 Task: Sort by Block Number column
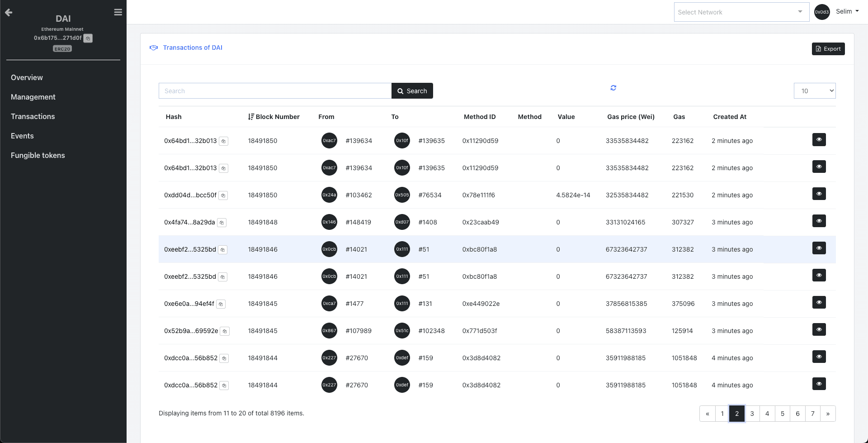tap(274, 117)
